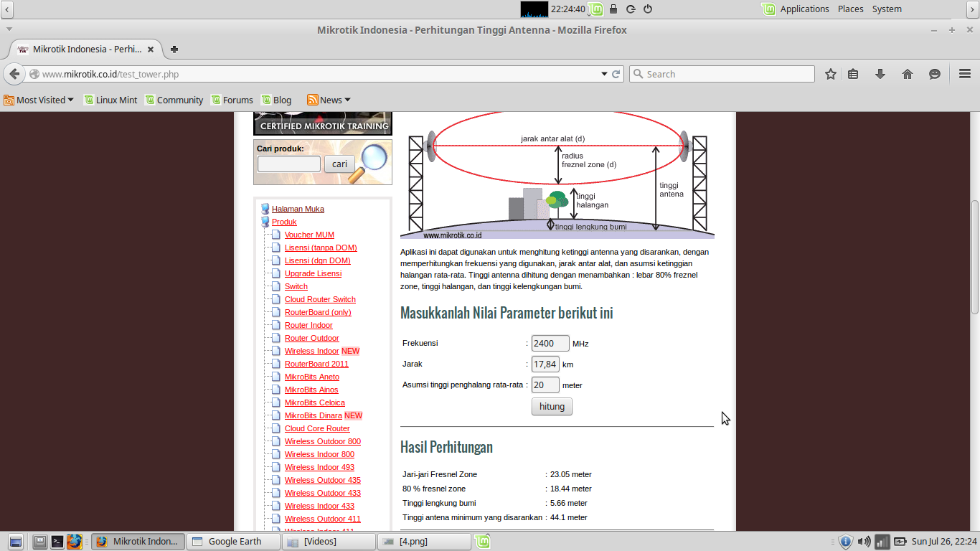Click the show desktop icon in taskbar
The width and height of the screenshot is (980, 551).
(x=16, y=542)
